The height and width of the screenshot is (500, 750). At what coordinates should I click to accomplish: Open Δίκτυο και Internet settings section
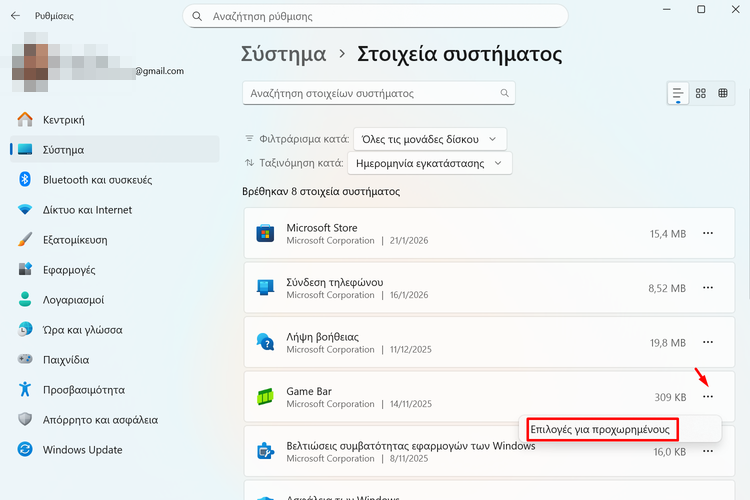[87, 210]
